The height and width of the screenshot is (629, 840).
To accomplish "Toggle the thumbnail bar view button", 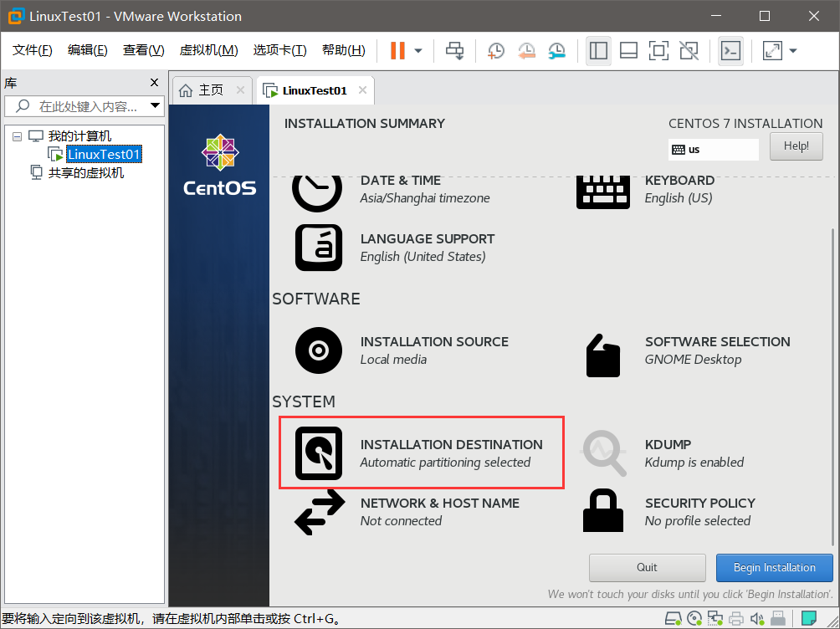I will pyautogui.click(x=628, y=51).
